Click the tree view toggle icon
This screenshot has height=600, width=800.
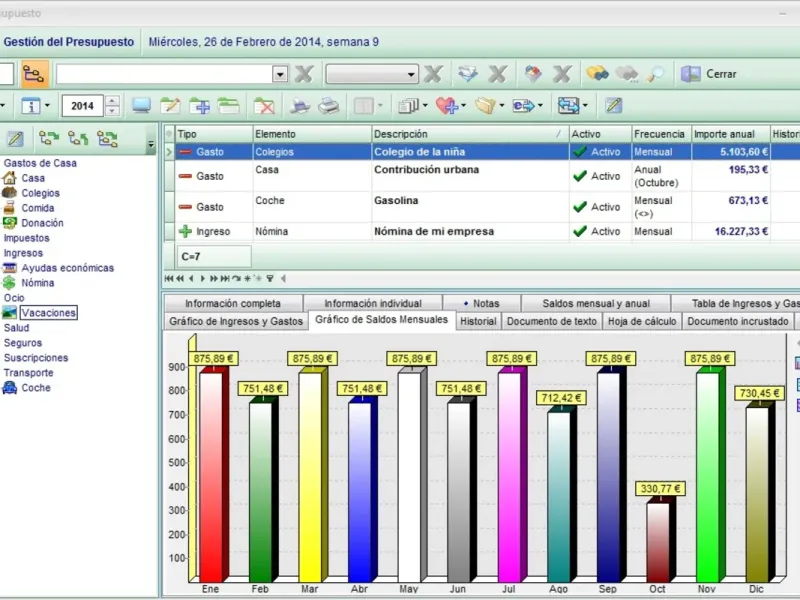(34, 74)
